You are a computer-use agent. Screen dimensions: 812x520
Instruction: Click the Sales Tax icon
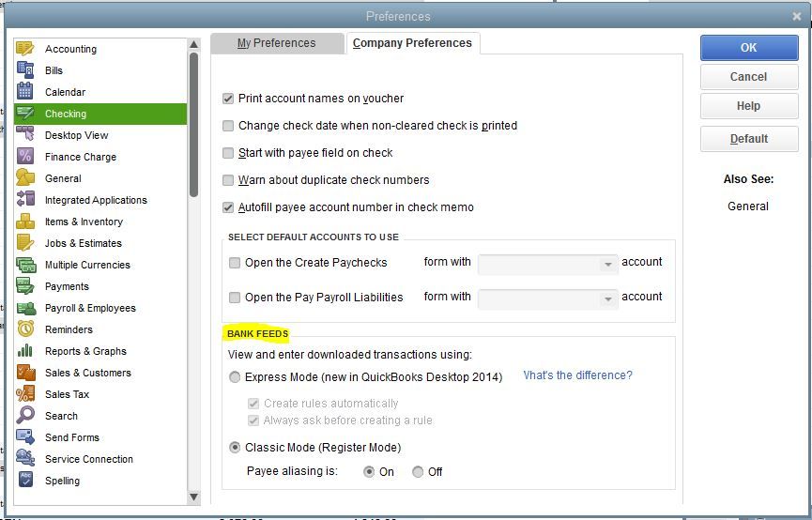25,394
